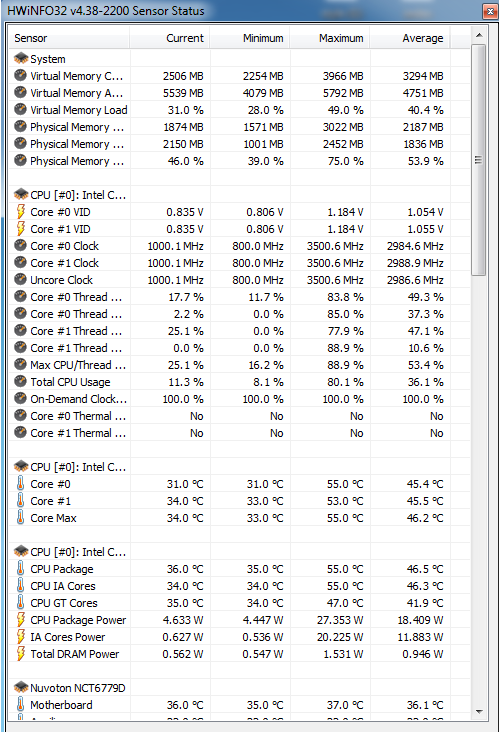Select the CPU Package row label
Viewport: 499px width, 732px height.
(x=62, y=569)
